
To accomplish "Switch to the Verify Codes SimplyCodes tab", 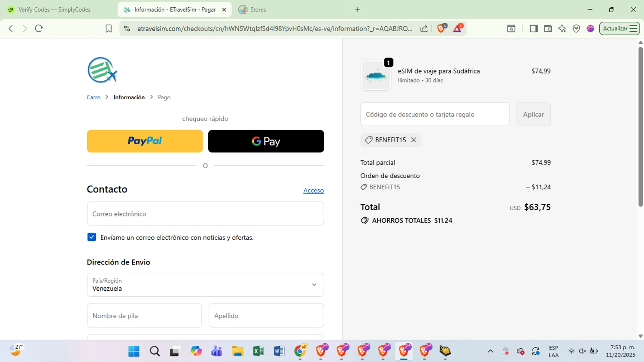I will coord(55,9).
